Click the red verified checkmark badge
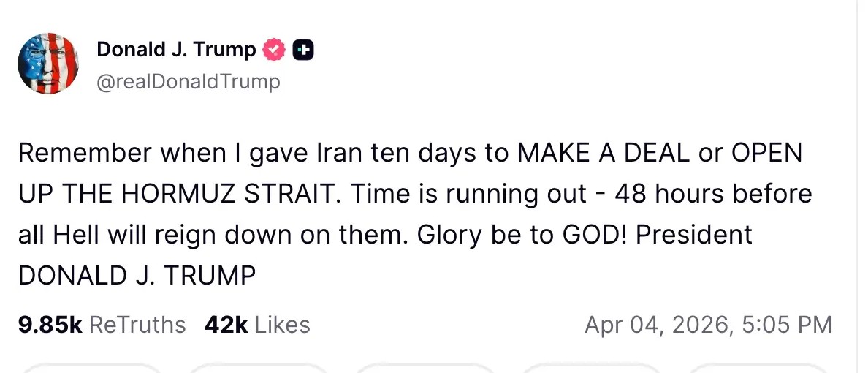Screen dimensions: 868x373 point(275,50)
